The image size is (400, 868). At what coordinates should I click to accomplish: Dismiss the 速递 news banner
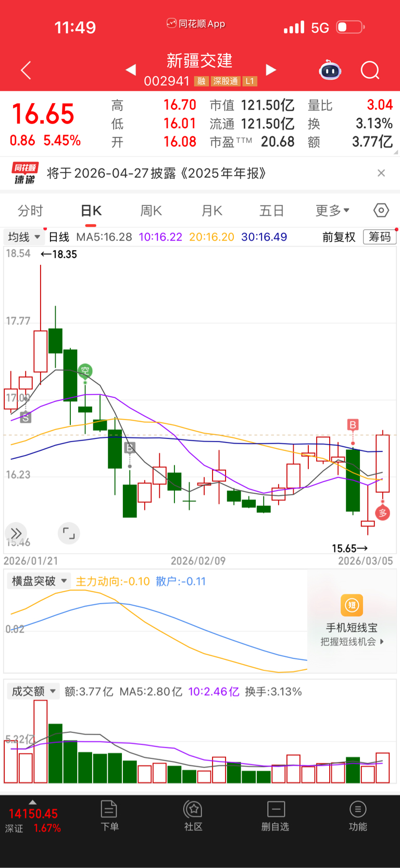(381, 173)
